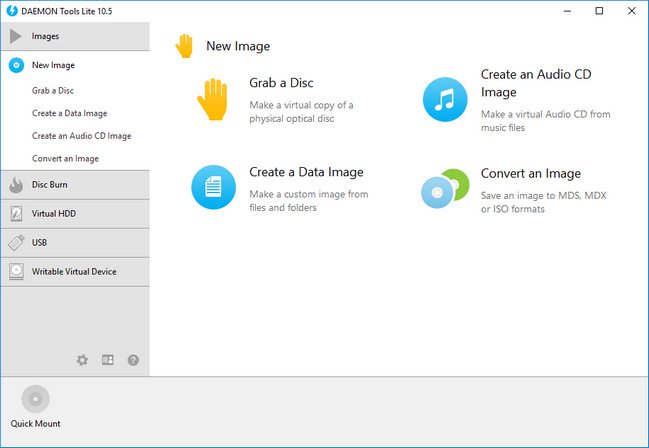Click the USB stick icon in sidebar
The width and height of the screenshot is (649, 448).
(16, 243)
